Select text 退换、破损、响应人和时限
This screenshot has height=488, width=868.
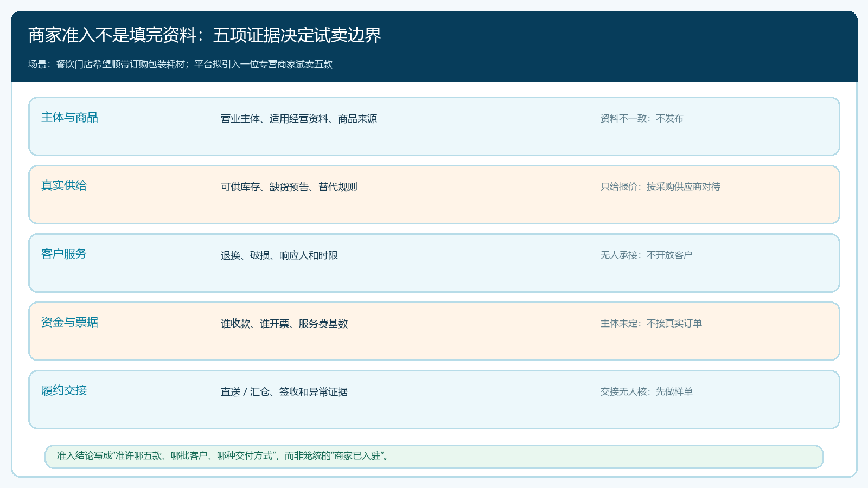tap(279, 255)
